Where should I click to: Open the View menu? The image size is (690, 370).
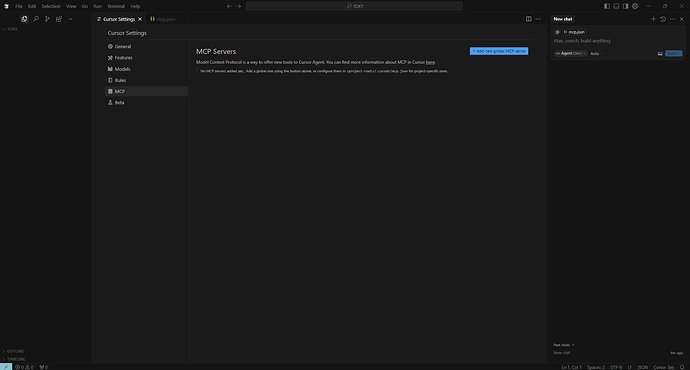click(x=71, y=6)
